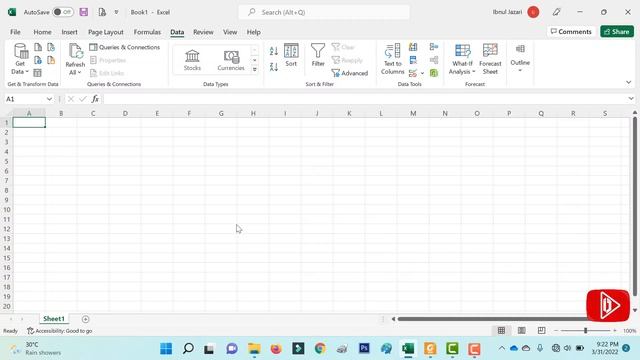Open the What-If Analysis menu

[462, 59]
